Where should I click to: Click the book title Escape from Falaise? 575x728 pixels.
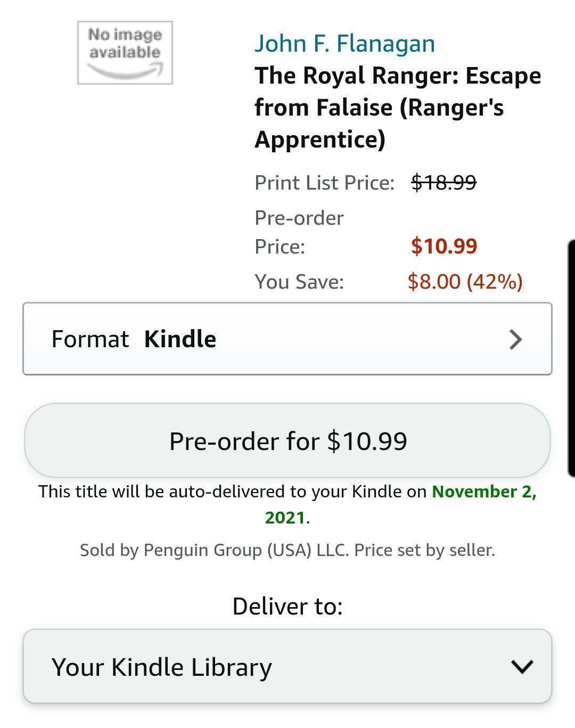coord(398,107)
